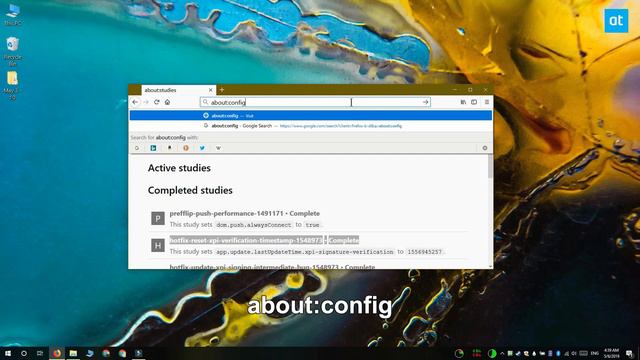640x360 pixels.
Task: Click the app.update.lastUpdateTime preference text
Action: pyautogui.click(x=304, y=252)
